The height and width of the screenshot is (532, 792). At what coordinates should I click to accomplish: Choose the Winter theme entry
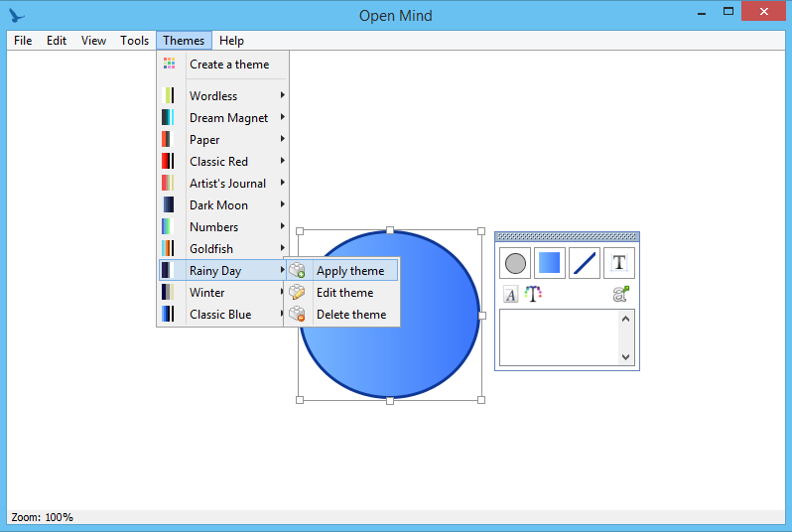[222, 293]
